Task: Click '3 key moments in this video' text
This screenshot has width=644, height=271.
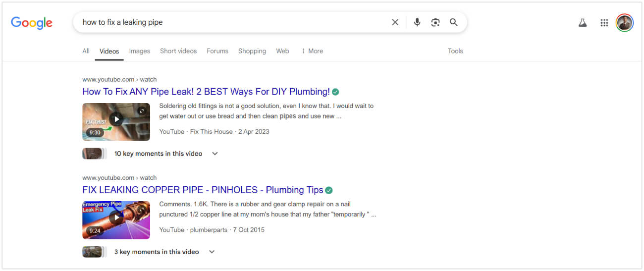Action: pos(157,252)
